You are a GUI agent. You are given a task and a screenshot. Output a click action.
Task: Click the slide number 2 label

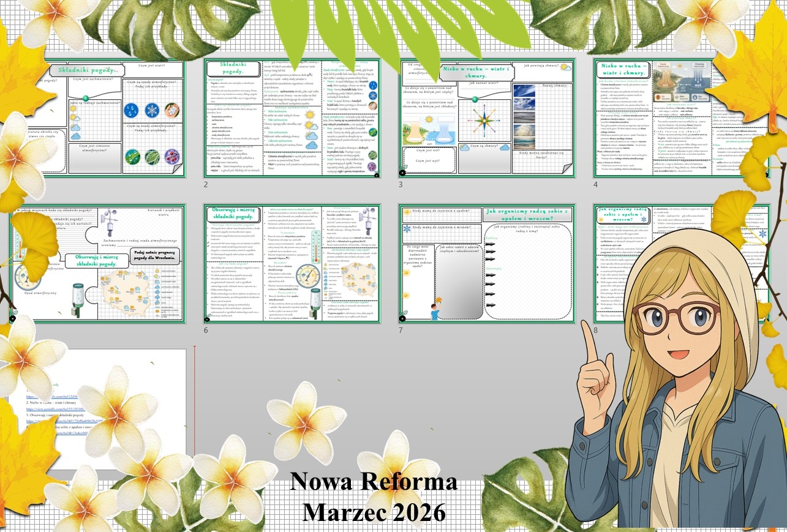click(x=206, y=184)
